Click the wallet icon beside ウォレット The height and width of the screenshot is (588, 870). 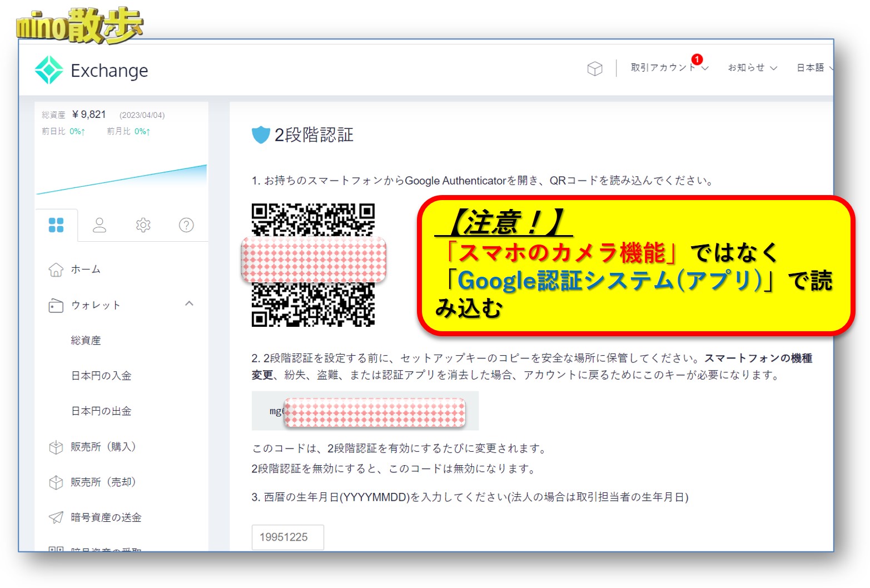coord(56,306)
